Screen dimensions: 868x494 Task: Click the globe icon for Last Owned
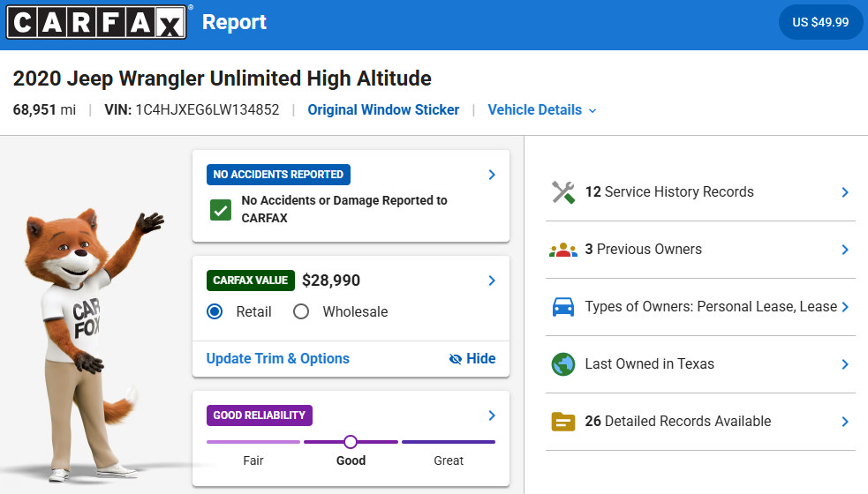[x=563, y=364]
